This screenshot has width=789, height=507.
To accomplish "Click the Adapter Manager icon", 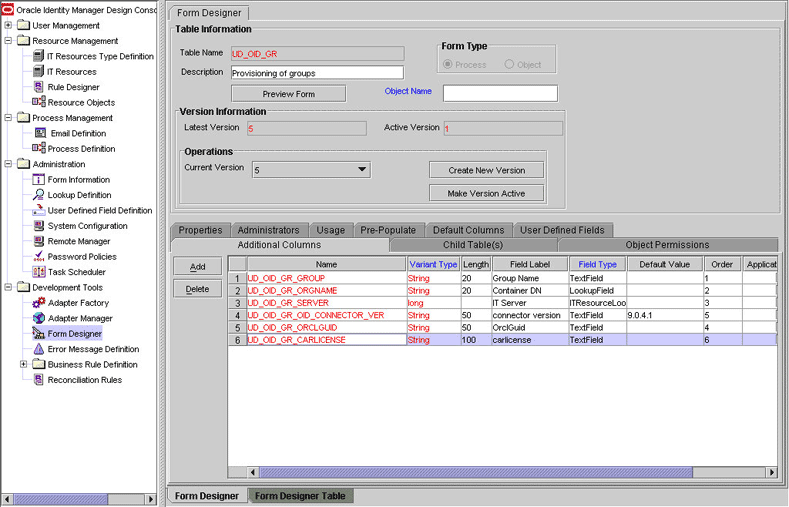I will coord(38,318).
